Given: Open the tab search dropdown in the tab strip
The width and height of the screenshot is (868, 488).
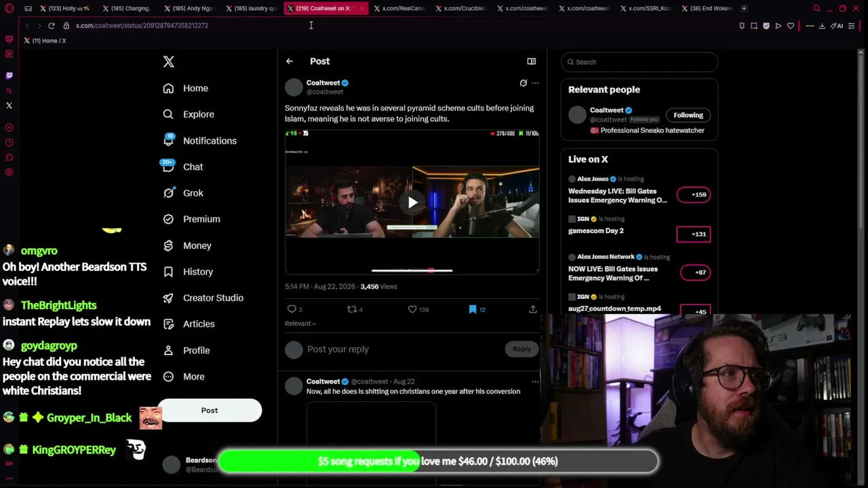Looking at the screenshot, I should [816, 9].
